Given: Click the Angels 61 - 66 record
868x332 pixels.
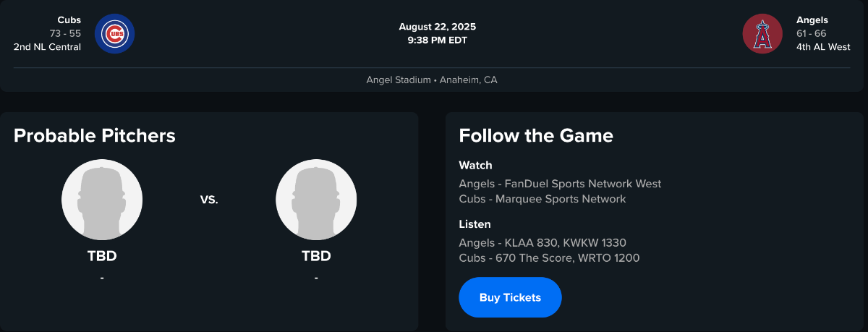Looking at the screenshot, I should pyautogui.click(x=811, y=33).
